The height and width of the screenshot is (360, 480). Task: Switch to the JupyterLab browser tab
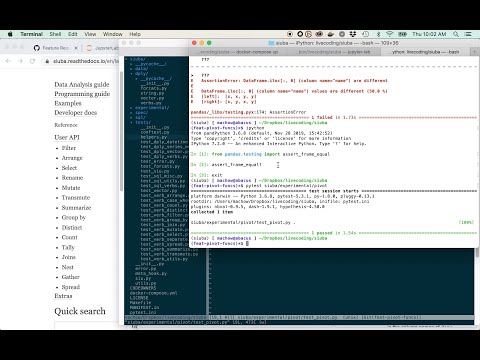[102, 48]
